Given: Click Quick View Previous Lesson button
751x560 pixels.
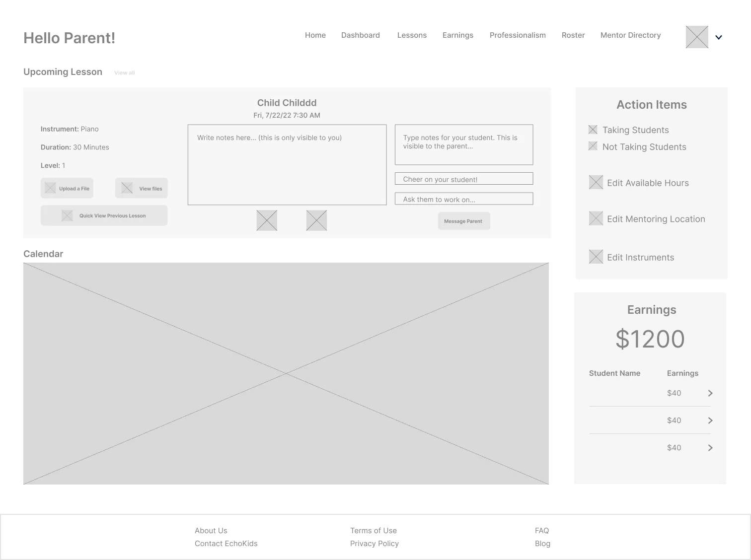Looking at the screenshot, I should pyautogui.click(x=104, y=215).
